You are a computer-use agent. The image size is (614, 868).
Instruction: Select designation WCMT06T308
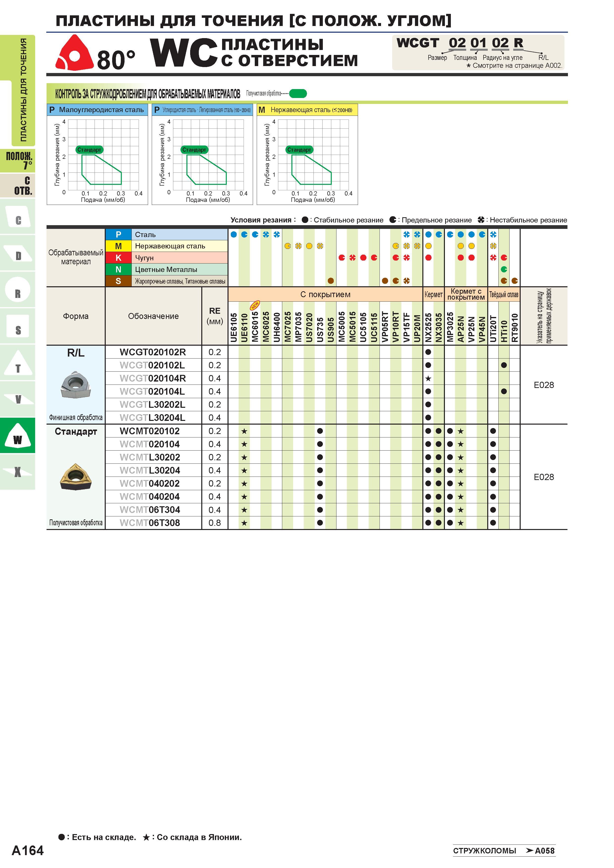(x=150, y=523)
